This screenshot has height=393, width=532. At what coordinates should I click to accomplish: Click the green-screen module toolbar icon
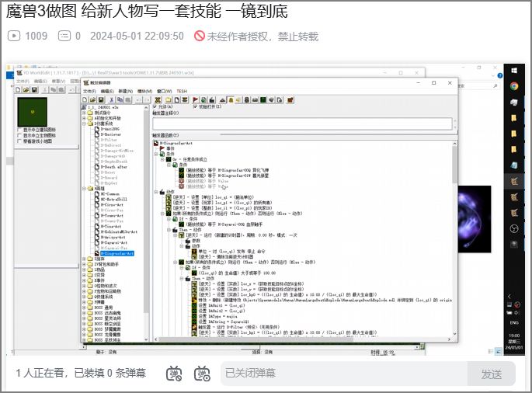click(x=263, y=99)
